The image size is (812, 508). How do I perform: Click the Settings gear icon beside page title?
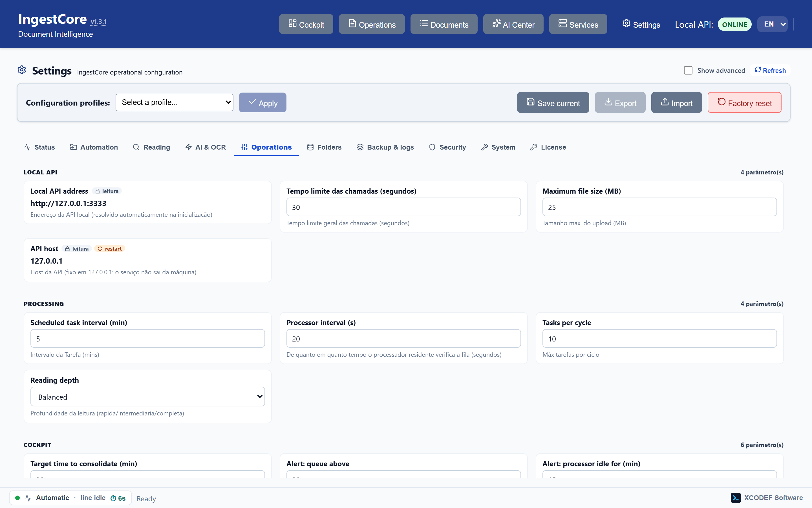(22, 70)
